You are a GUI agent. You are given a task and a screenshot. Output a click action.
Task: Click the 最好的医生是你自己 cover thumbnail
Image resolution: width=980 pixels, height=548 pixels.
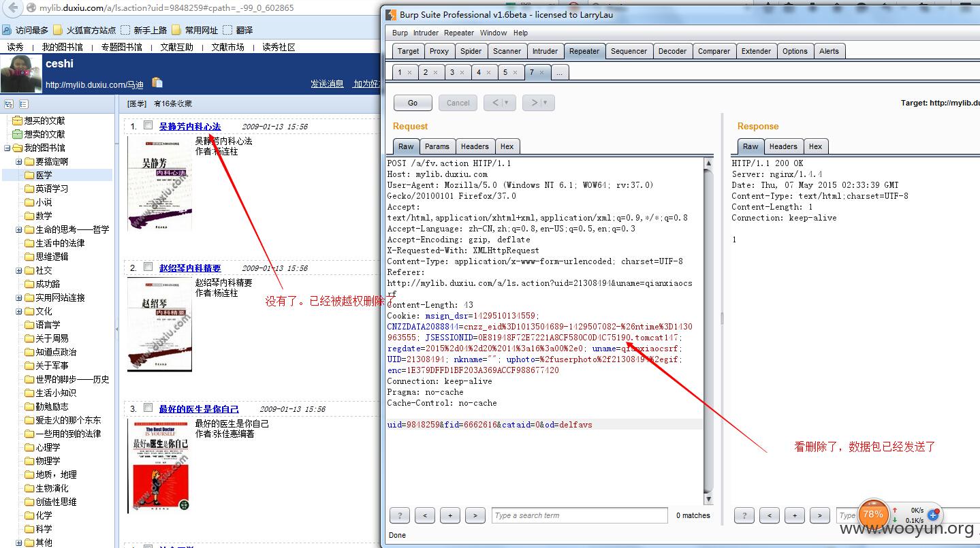click(159, 466)
